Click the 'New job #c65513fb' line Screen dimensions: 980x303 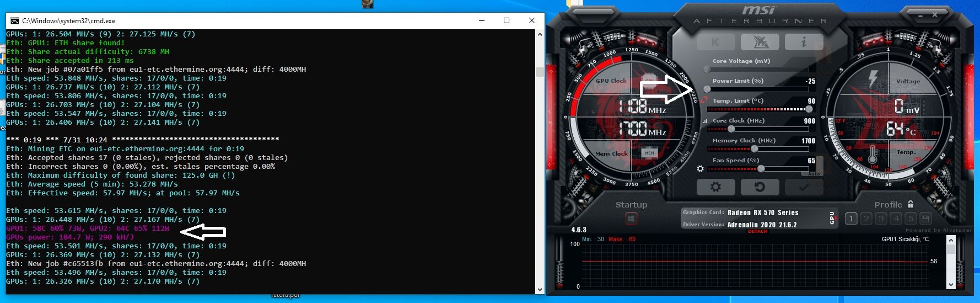(x=156, y=263)
